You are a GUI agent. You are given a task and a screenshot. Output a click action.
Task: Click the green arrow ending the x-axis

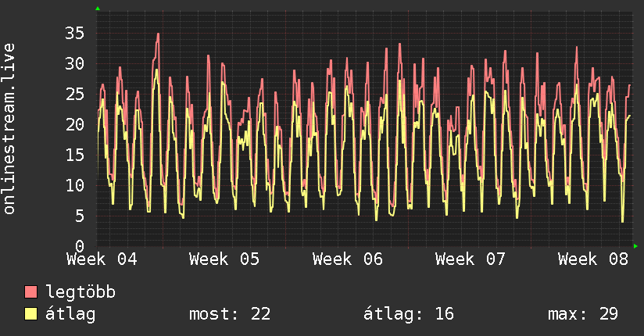coord(635,246)
